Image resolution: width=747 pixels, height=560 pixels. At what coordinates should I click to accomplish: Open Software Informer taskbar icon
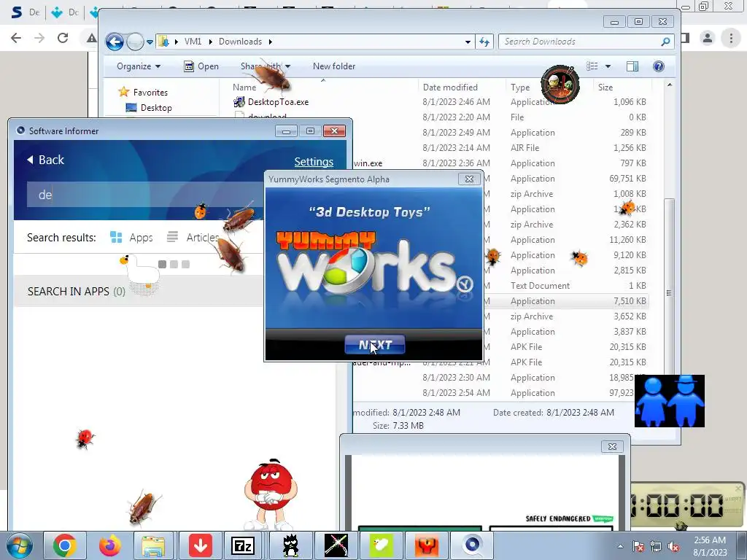[472, 545]
